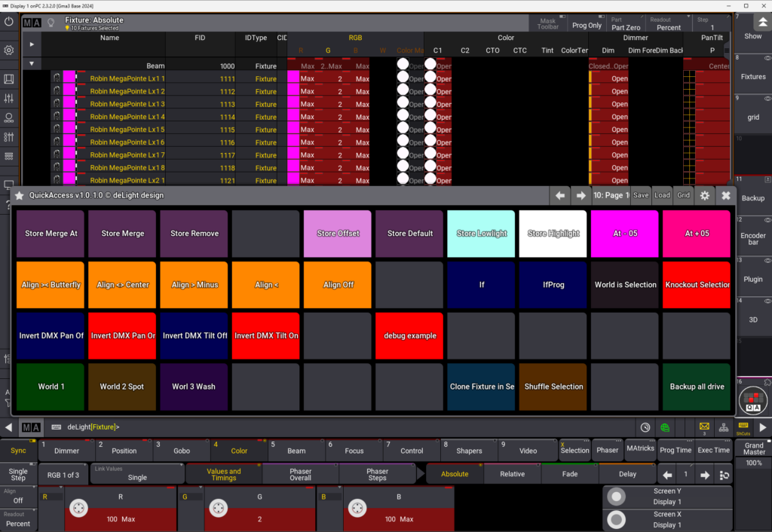Toggle the Mask Toolbar button
Viewport: 772px width, 532px height.
(548, 24)
